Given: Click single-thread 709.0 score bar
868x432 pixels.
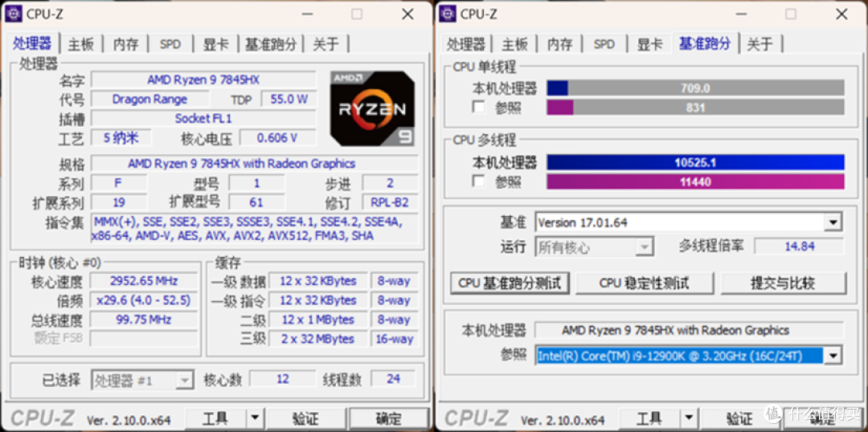Looking at the screenshot, I should coord(695,88).
